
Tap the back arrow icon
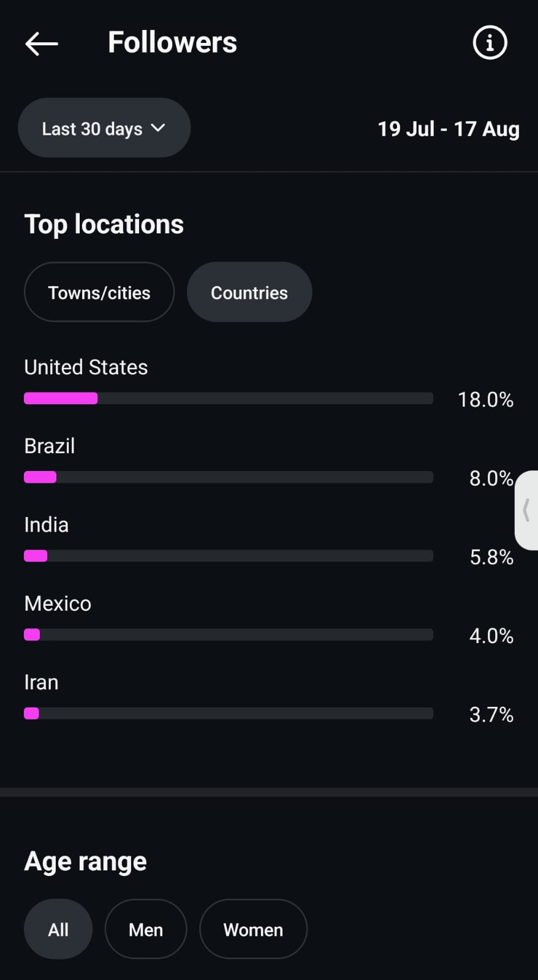[x=42, y=43]
